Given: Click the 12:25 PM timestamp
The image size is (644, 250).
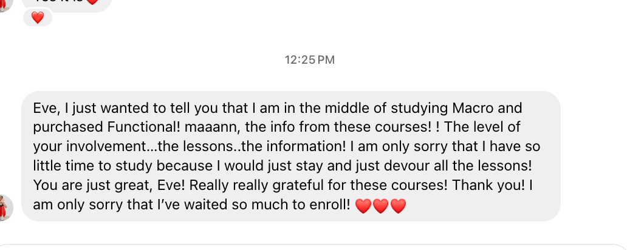Looking at the screenshot, I should tap(310, 60).
